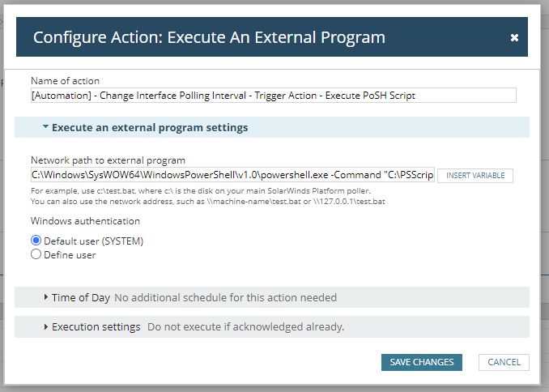Screen dimensions: 549x392
Task: Close the Configure Action dialog
Action: [x=514, y=38]
